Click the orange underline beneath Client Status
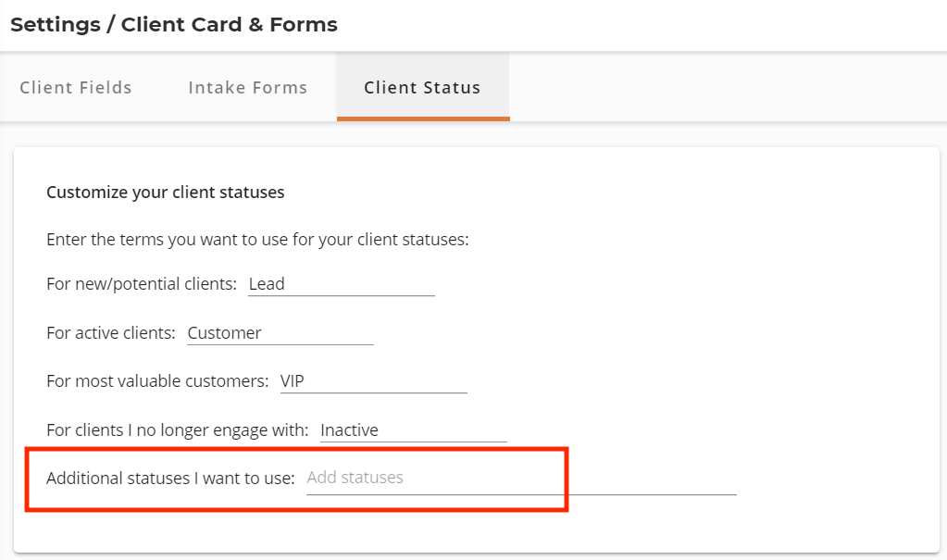The image size is (947, 560). tap(423, 119)
